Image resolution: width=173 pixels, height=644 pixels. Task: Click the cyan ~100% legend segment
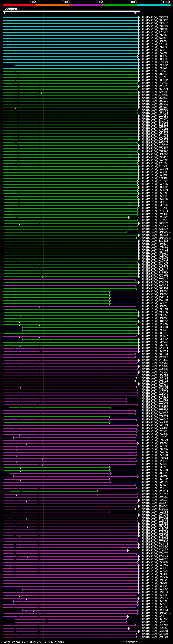click(154, 5)
